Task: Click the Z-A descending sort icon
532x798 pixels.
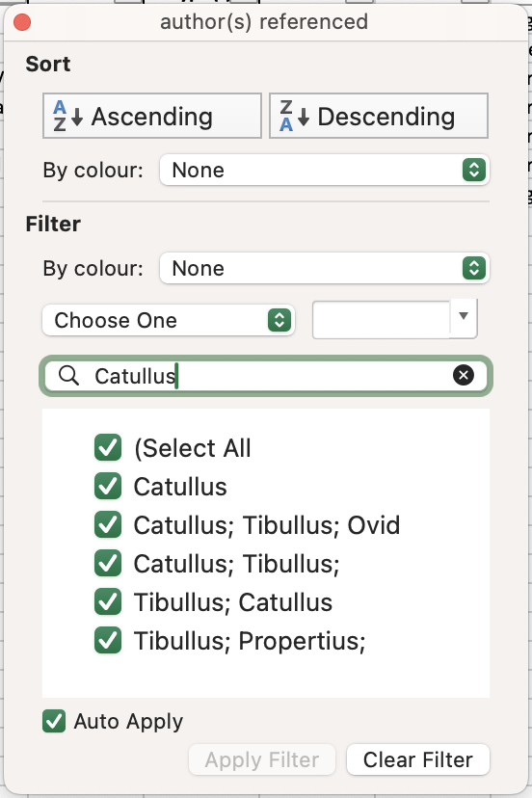Action: pos(294,116)
